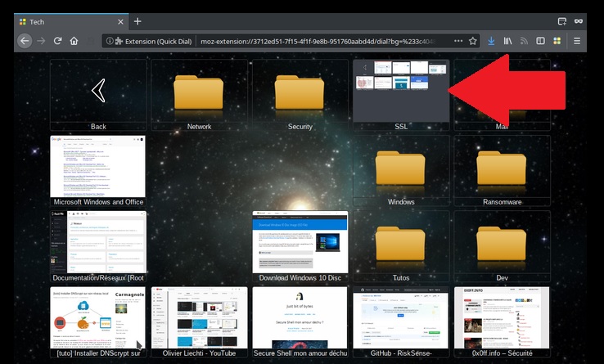Open the SSL folder tile
This screenshot has width=604, height=364.
(x=400, y=91)
